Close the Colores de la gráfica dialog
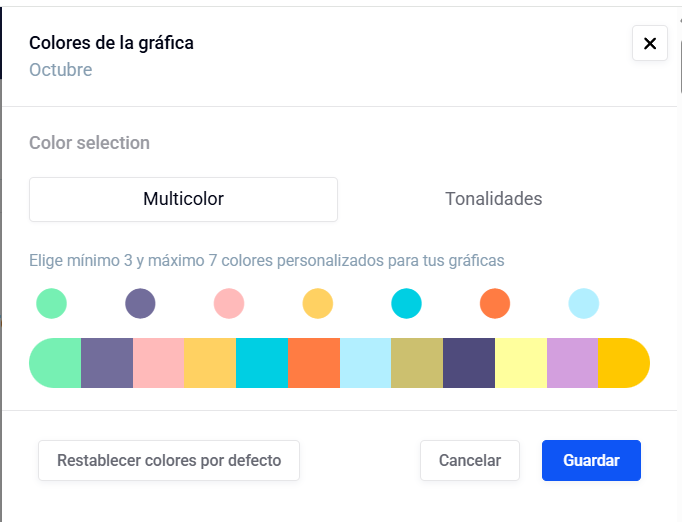 [649, 43]
